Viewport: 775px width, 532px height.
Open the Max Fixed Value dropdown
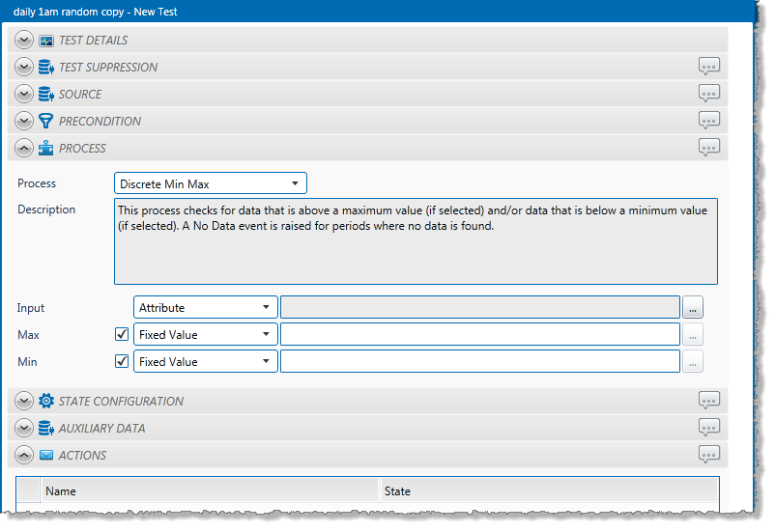[205, 335]
